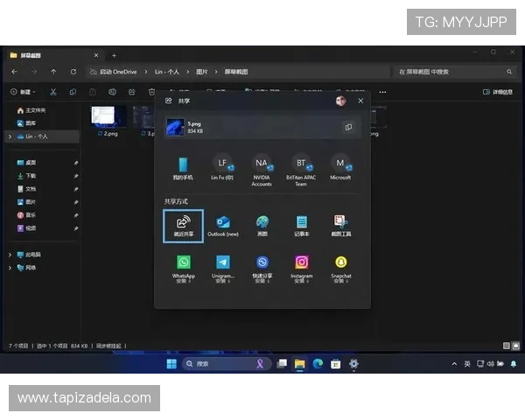
Task: Pick the Snapchat app icon
Action: 341,262
